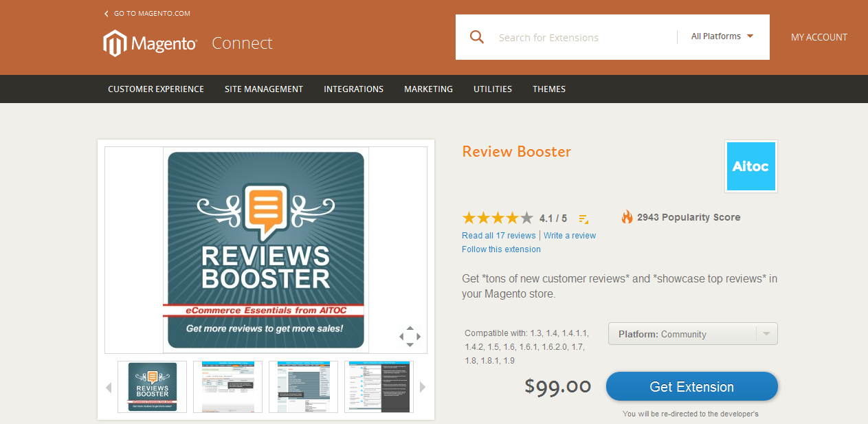This screenshot has width=868, height=424.
Task: Select the second screenshot thumbnail
Action: click(x=227, y=387)
